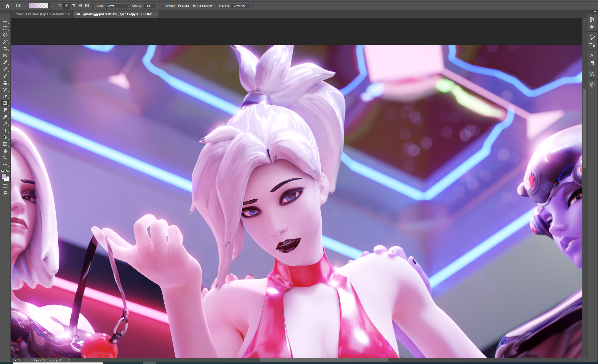Image resolution: width=598 pixels, height=364 pixels.
Task: Expand the collapsed right panel dock
Action: (595, 12)
